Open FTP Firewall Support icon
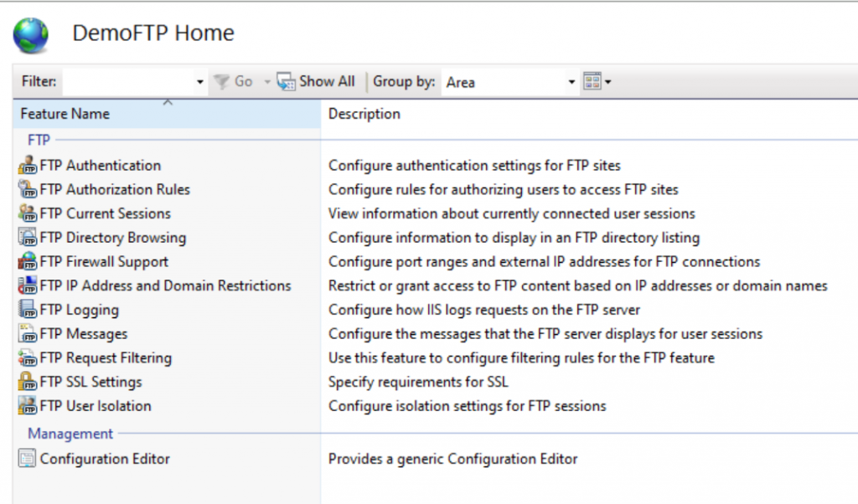 [x=28, y=262]
